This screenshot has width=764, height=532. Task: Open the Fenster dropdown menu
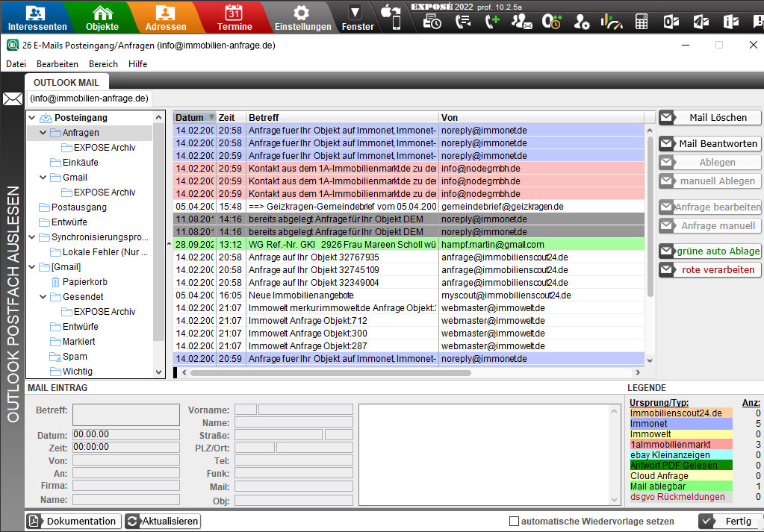pyautogui.click(x=358, y=17)
